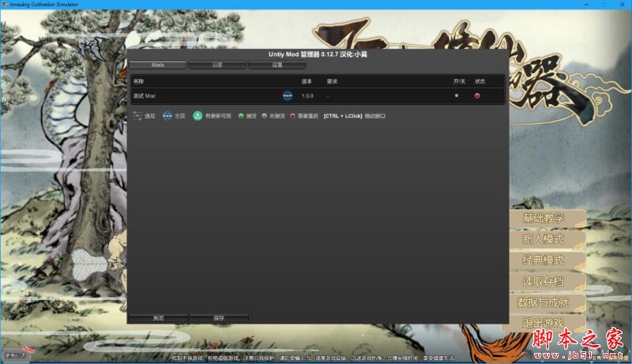632x364 pixels.
Task: Click the 主页 globe icon in legend
Action: click(x=167, y=116)
